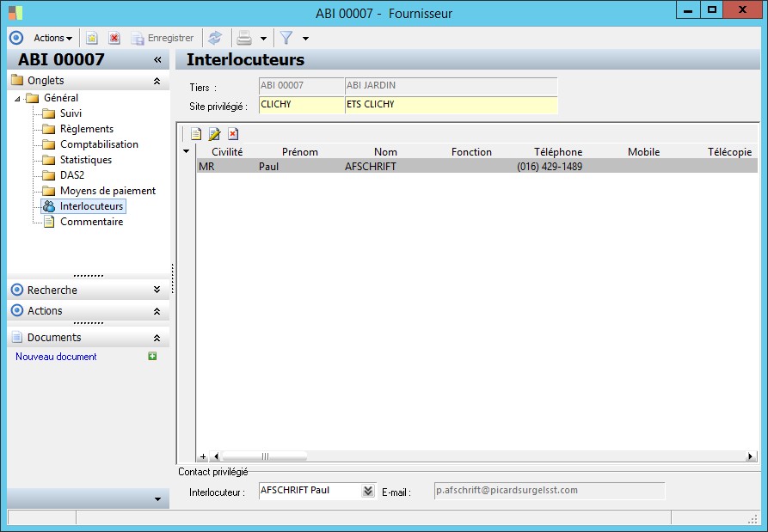Click the Suivi folder icon
This screenshot has height=532, width=768.
pos(48,114)
